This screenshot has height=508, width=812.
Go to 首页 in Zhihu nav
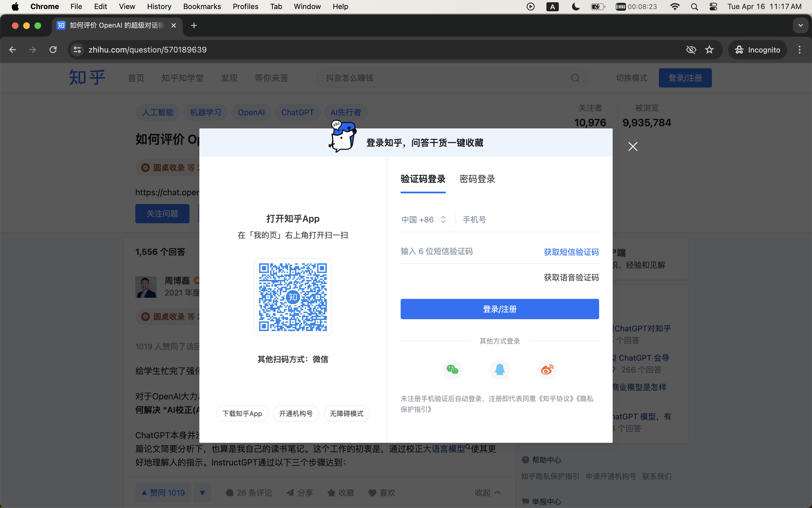[x=136, y=78]
